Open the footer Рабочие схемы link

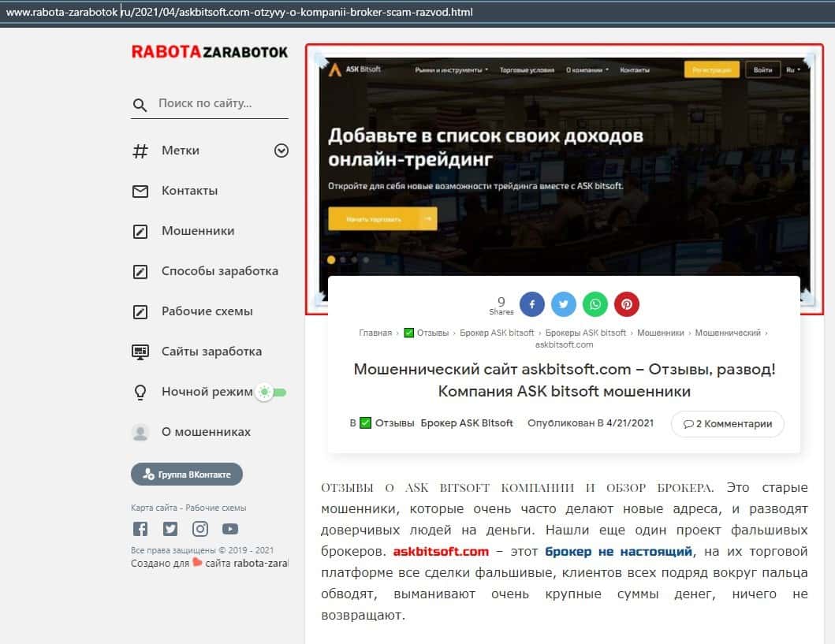[216, 508]
